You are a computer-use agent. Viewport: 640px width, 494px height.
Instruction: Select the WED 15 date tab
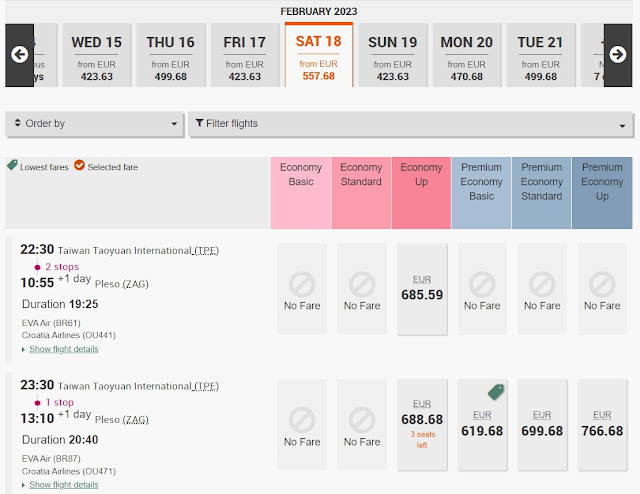point(97,55)
